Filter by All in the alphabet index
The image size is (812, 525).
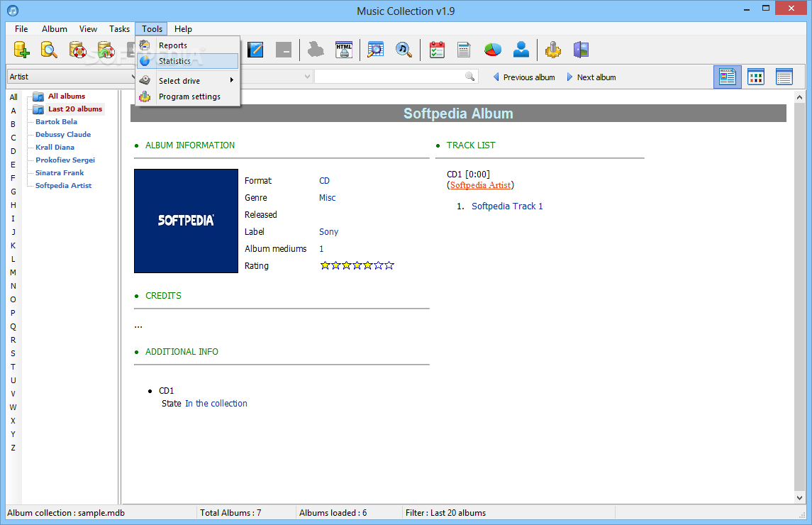coord(13,97)
